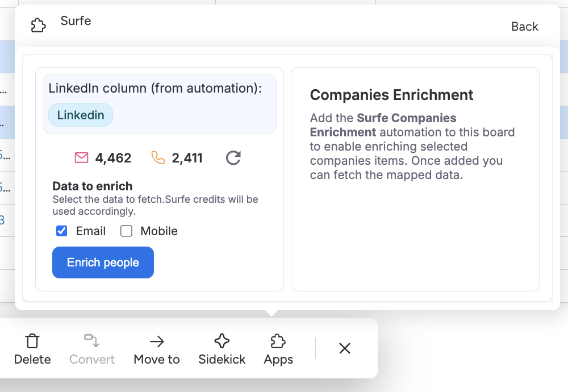568x392 pixels.
Task: Click the Surfe puzzle-piece app icon
Action: [38, 26]
